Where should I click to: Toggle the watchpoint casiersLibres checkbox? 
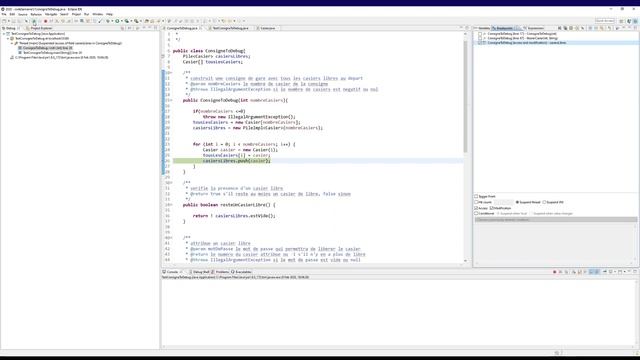pos(480,42)
